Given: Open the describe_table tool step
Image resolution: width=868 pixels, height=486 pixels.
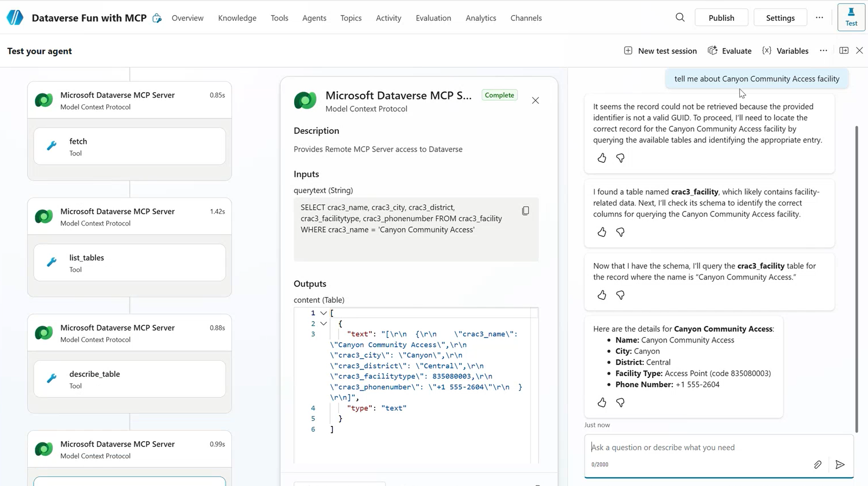Looking at the screenshot, I should coord(129,379).
